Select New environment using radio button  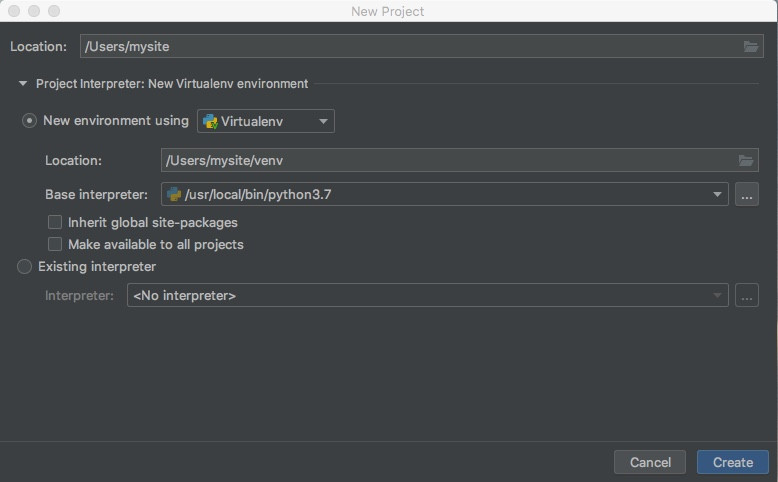pyautogui.click(x=29, y=121)
